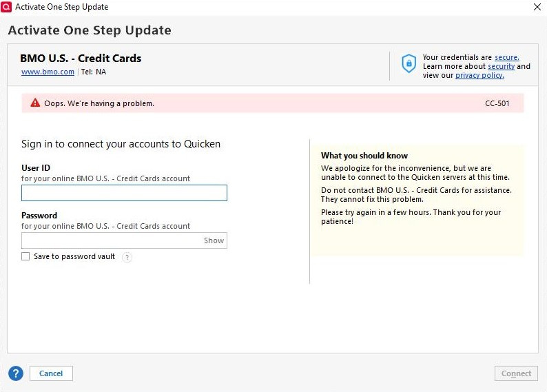Open the secure credentials link
The image size is (547, 392).
click(x=507, y=57)
